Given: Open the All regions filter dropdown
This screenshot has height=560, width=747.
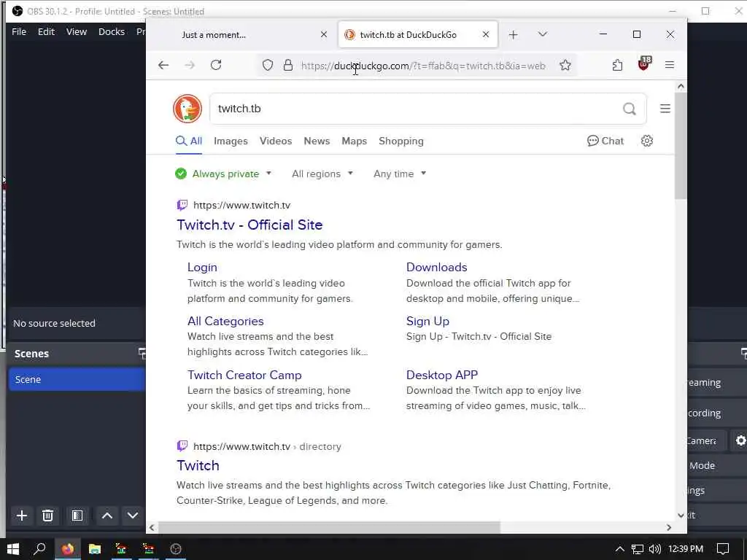Looking at the screenshot, I should coord(322,174).
